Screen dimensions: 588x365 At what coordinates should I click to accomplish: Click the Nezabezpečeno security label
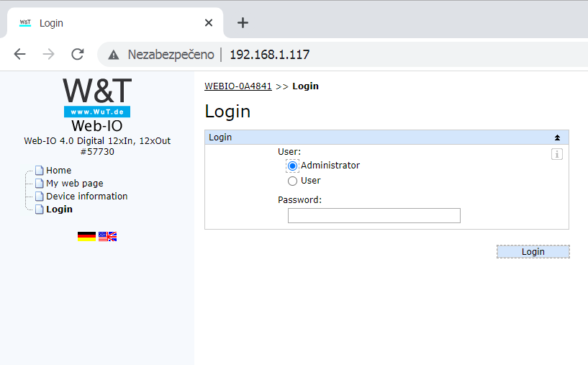coord(171,55)
